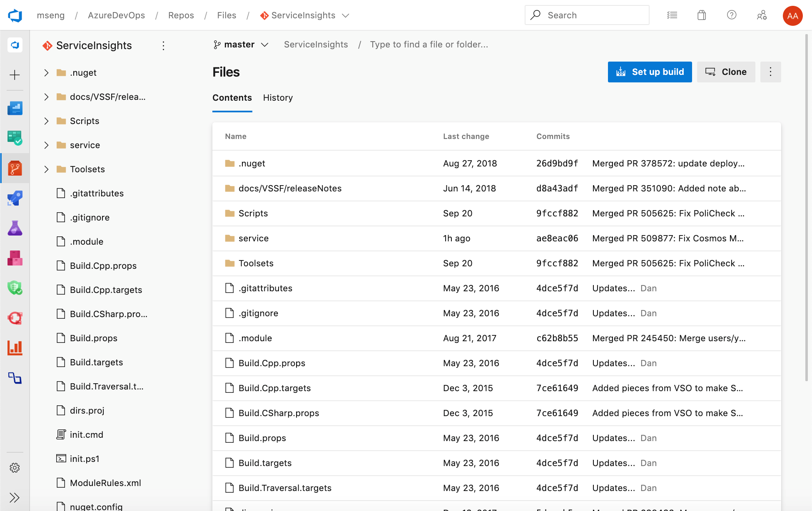This screenshot has width=812, height=511.
Task: Click the people/permissions icon
Action: click(x=762, y=15)
